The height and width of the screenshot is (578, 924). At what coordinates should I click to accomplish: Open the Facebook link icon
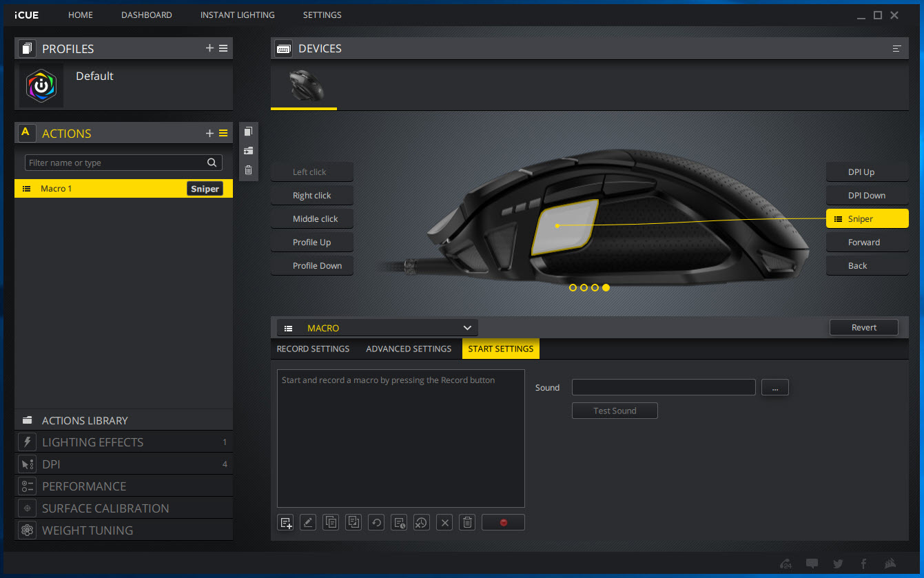(x=863, y=564)
